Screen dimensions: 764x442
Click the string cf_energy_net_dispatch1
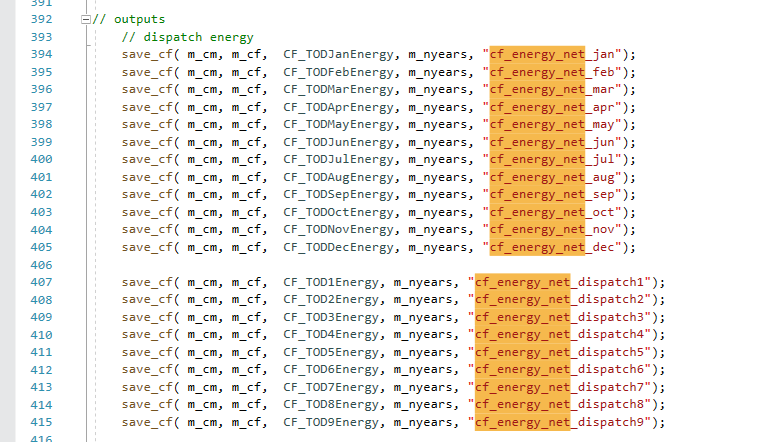[559, 282]
